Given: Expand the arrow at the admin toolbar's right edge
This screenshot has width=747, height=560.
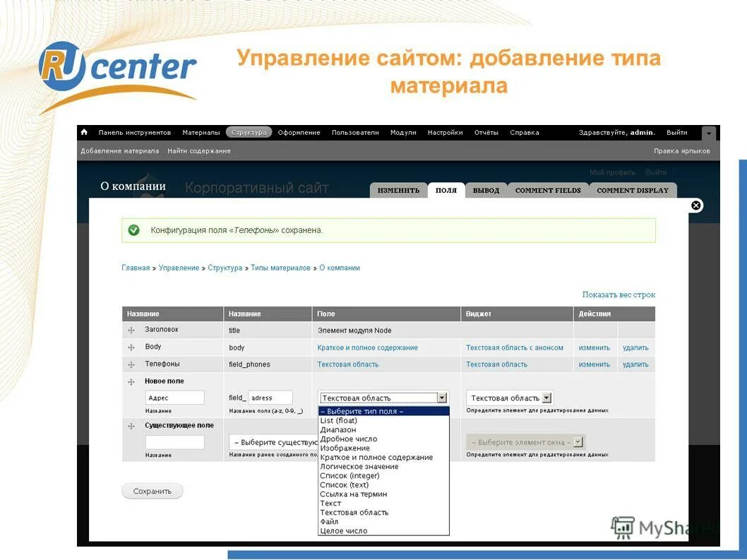Looking at the screenshot, I should click(x=708, y=133).
